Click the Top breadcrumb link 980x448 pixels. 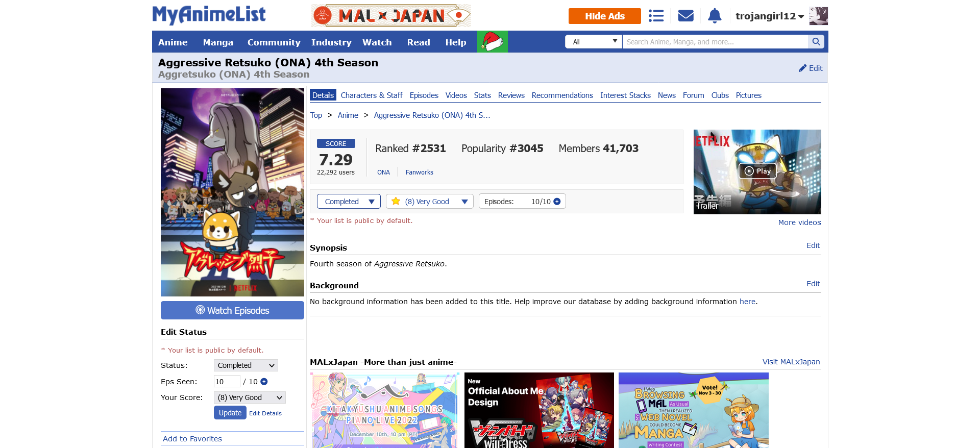click(316, 115)
